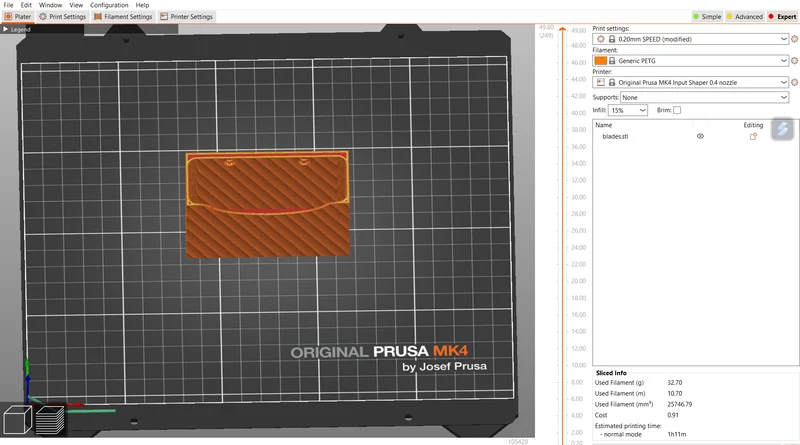Click the cog icon in Print settings dropdown

(x=601, y=39)
